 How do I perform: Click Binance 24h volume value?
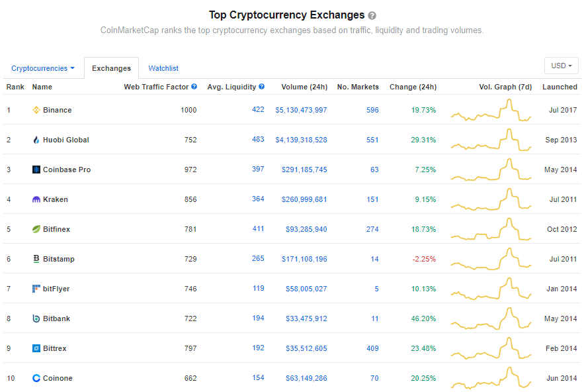(x=301, y=110)
